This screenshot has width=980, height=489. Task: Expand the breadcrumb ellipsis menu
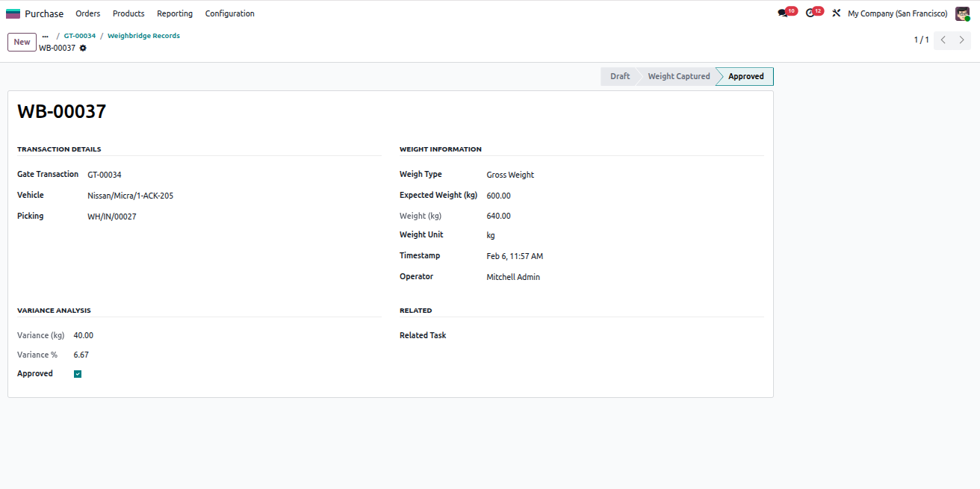click(x=46, y=36)
